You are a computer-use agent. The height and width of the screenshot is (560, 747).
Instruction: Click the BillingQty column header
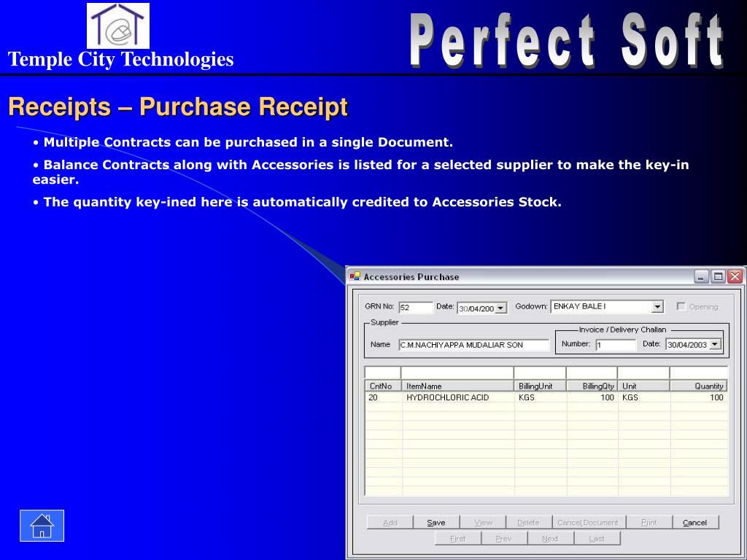tap(592, 386)
